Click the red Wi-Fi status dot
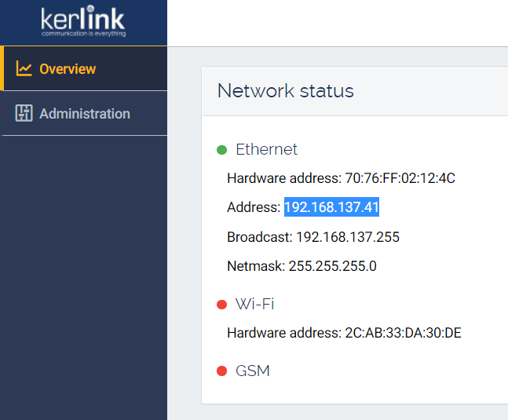This screenshot has height=420, width=508. 221,305
